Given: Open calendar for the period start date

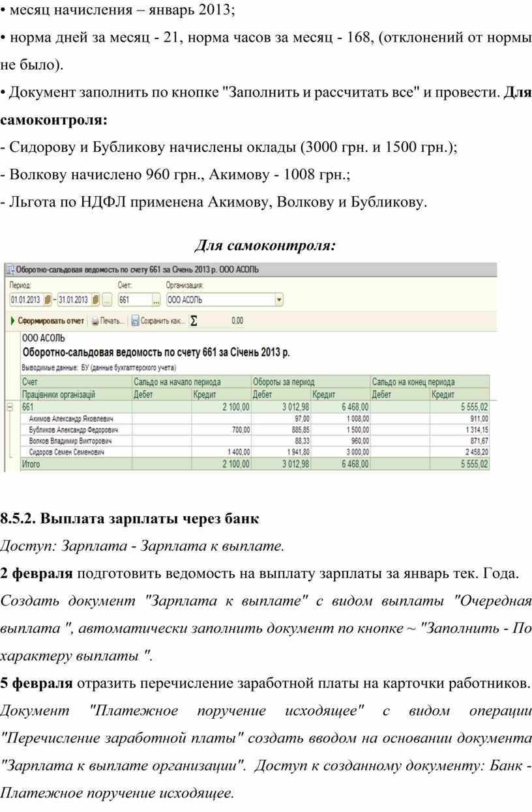Looking at the screenshot, I should tap(46, 300).
